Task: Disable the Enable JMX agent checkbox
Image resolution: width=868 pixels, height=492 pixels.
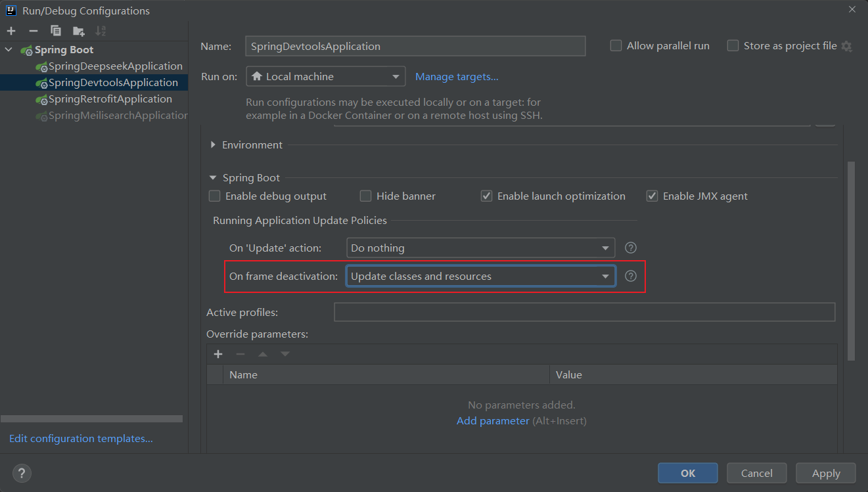Action: 652,196
